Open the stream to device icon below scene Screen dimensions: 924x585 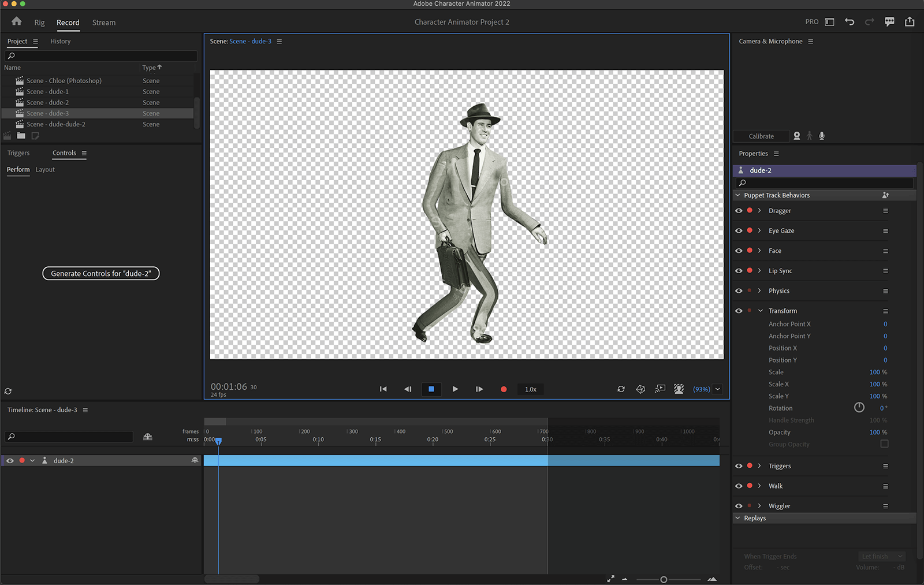[660, 389]
